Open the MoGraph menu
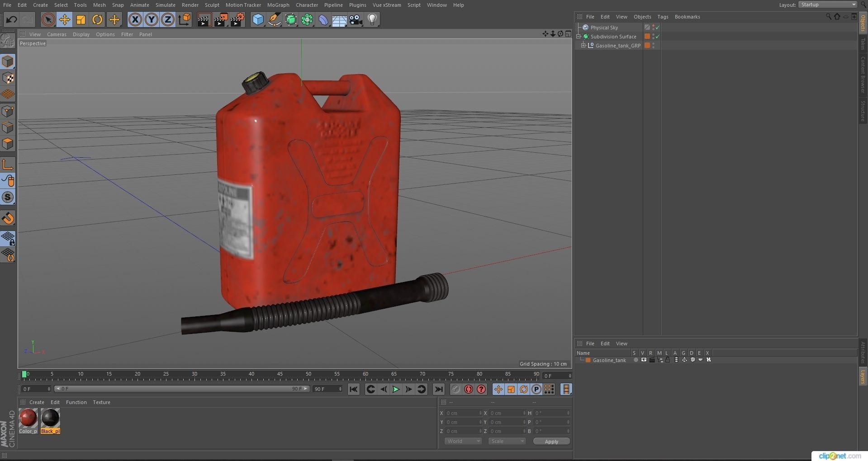Image resolution: width=868 pixels, height=461 pixels. point(278,5)
